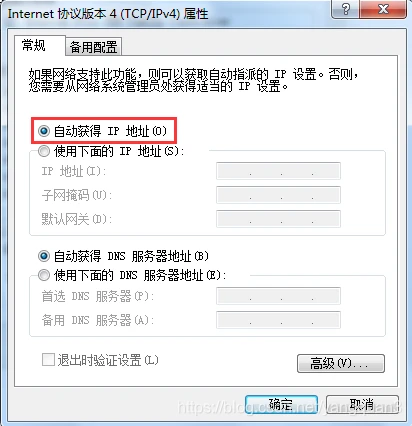
Task: Confirm with the 确定 button
Action: pyautogui.click(x=281, y=404)
